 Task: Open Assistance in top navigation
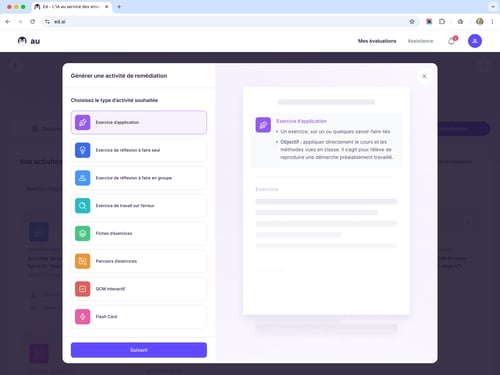click(420, 41)
